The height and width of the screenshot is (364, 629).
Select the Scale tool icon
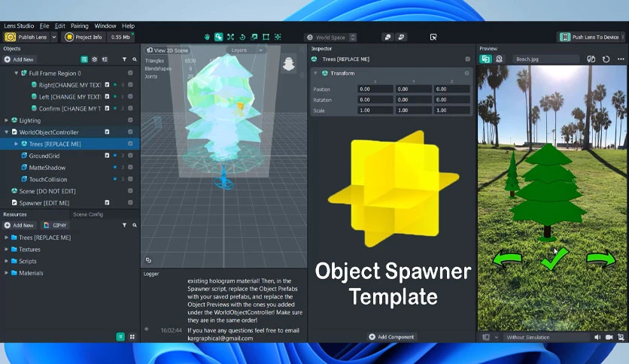254,37
